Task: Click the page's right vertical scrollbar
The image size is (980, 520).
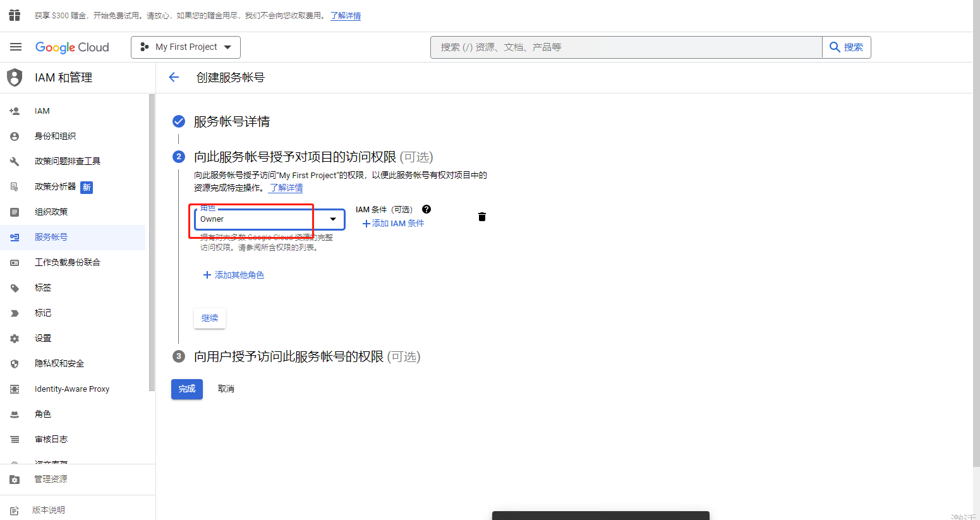Action: 976,234
